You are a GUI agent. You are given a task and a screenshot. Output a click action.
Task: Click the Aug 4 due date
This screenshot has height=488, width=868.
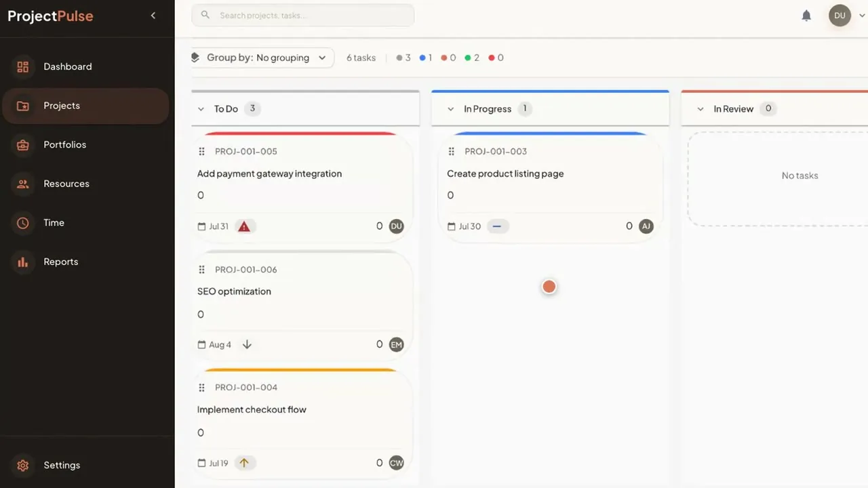click(214, 344)
